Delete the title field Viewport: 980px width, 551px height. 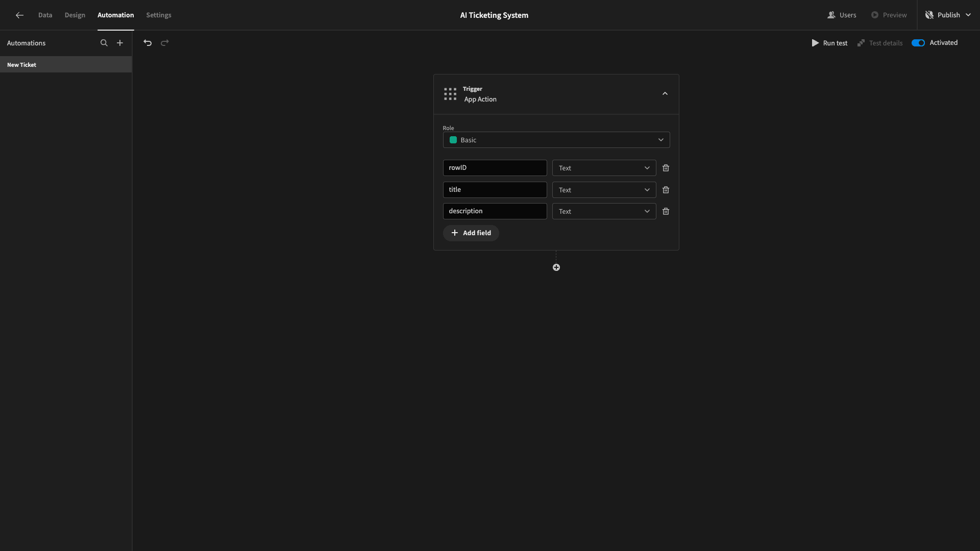click(666, 190)
